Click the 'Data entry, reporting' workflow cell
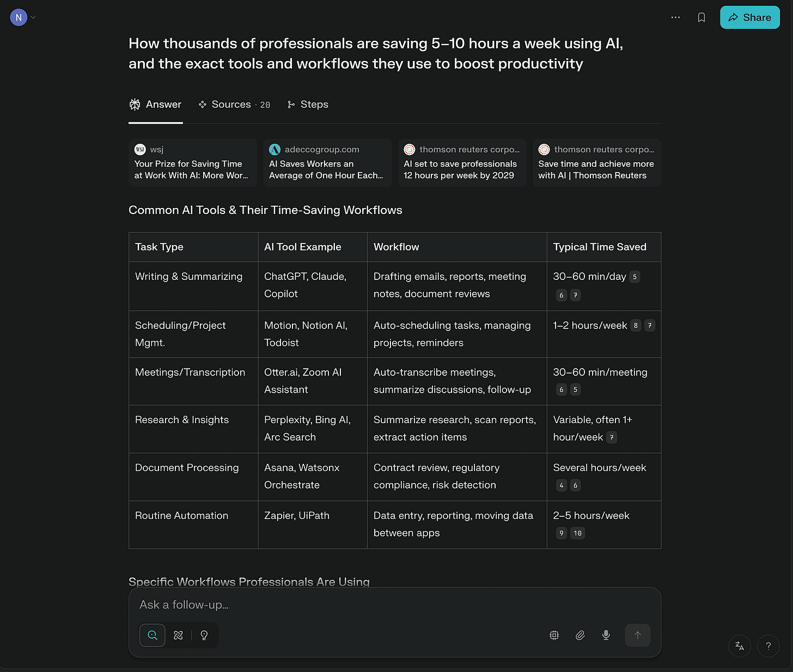 pyautogui.click(x=457, y=525)
